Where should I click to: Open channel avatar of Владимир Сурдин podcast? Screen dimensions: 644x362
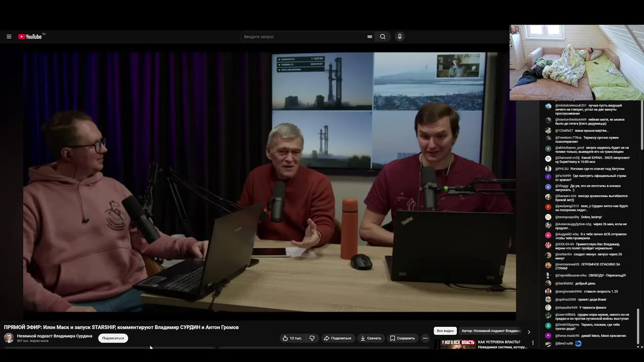pos(9,338)
